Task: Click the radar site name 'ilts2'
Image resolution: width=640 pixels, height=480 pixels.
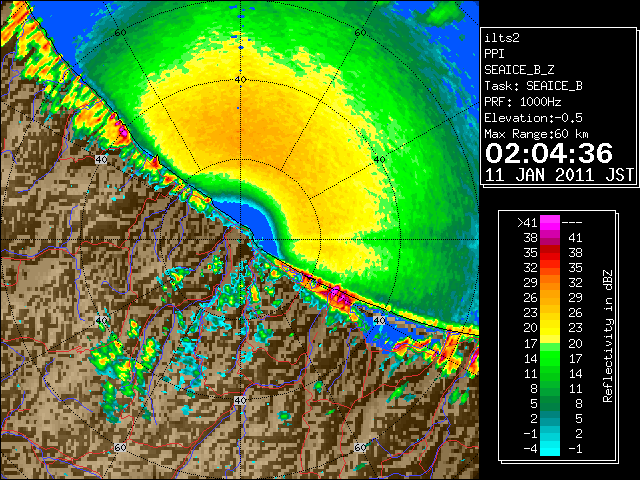Action: click(x=502, y=38)
